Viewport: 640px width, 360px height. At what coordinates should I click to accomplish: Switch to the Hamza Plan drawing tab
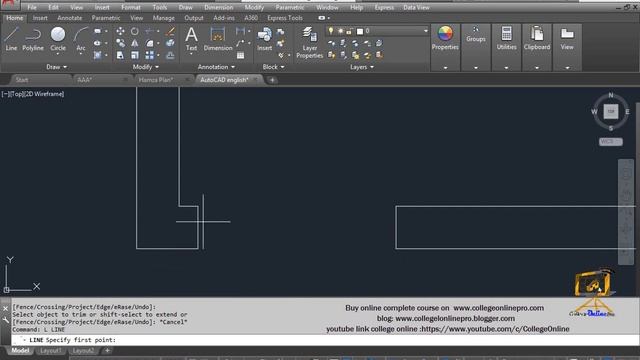(156, 80)
